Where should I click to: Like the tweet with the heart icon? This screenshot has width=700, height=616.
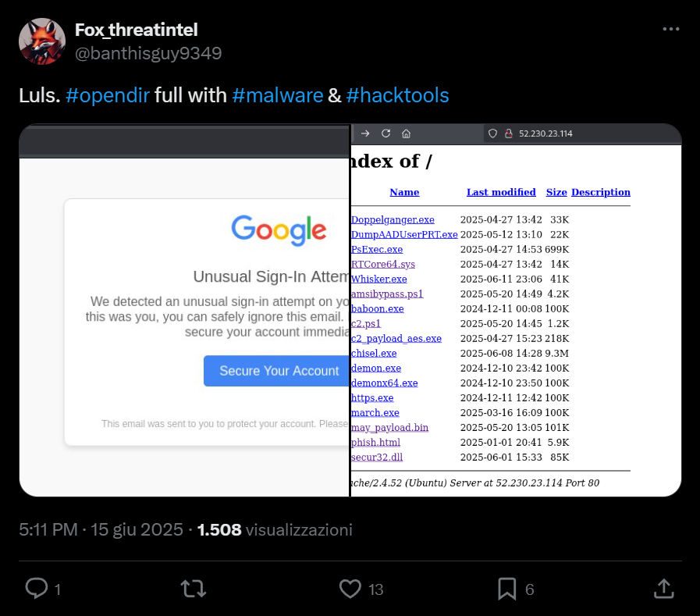click(352, 588)
